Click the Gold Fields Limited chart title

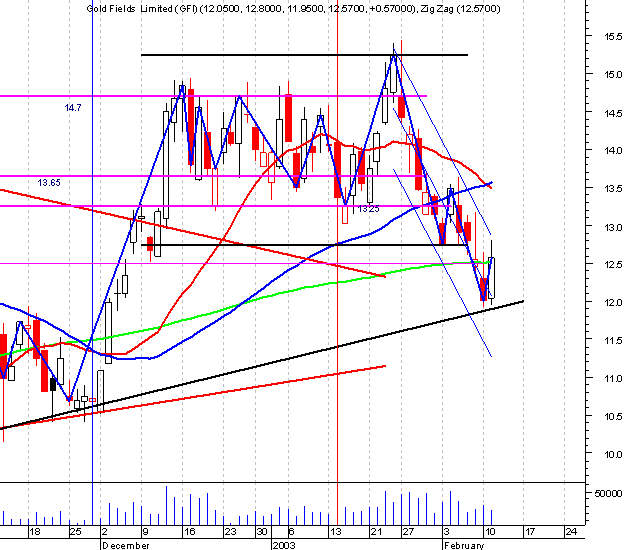tap(293, 8)
